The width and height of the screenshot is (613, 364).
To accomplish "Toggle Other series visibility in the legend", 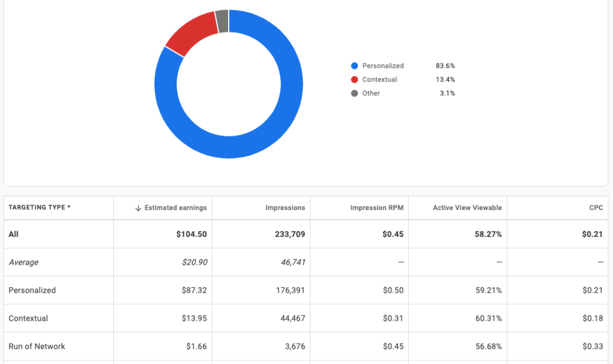I will point(371,93).
